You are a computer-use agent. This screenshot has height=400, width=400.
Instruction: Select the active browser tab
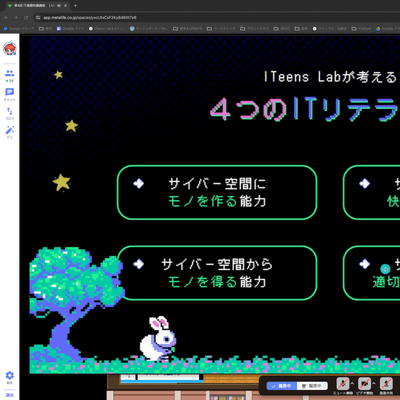(x=37, y=6)
